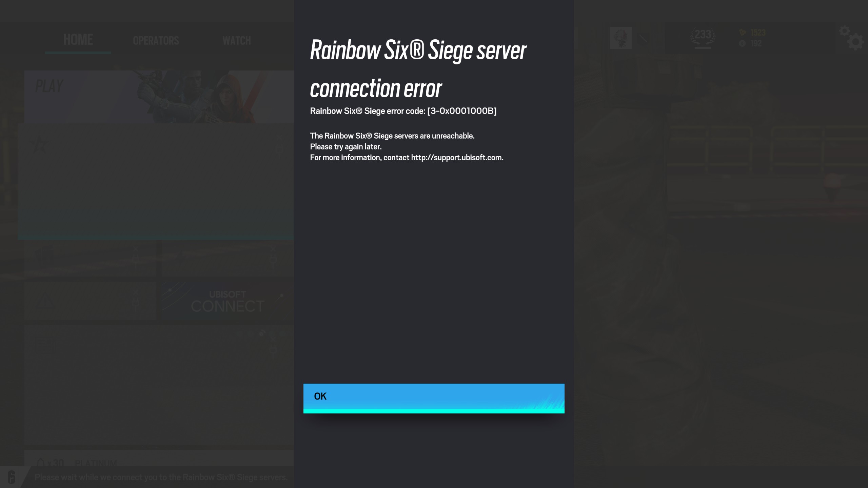Open the support.ubisoft.com link text
Image resolution: width=868 pixels, height=488 pixels.
pos(456,158)
